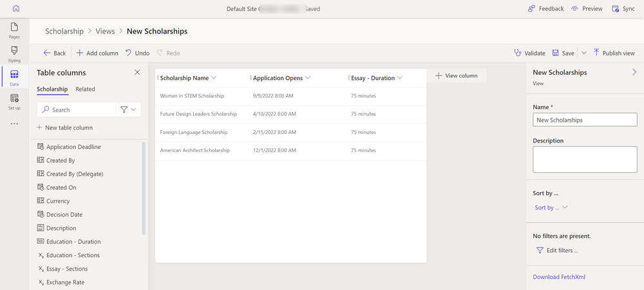Select the Future Design Leaders Scholarship row
Screen dimensions: 644x290
click(x=291, y=114)
